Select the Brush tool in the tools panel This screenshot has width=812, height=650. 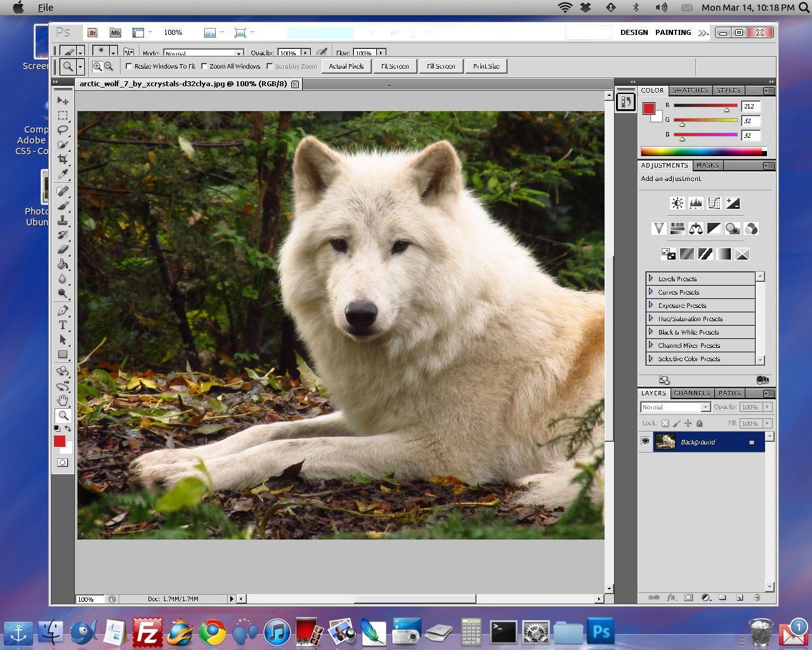(63, 206)
